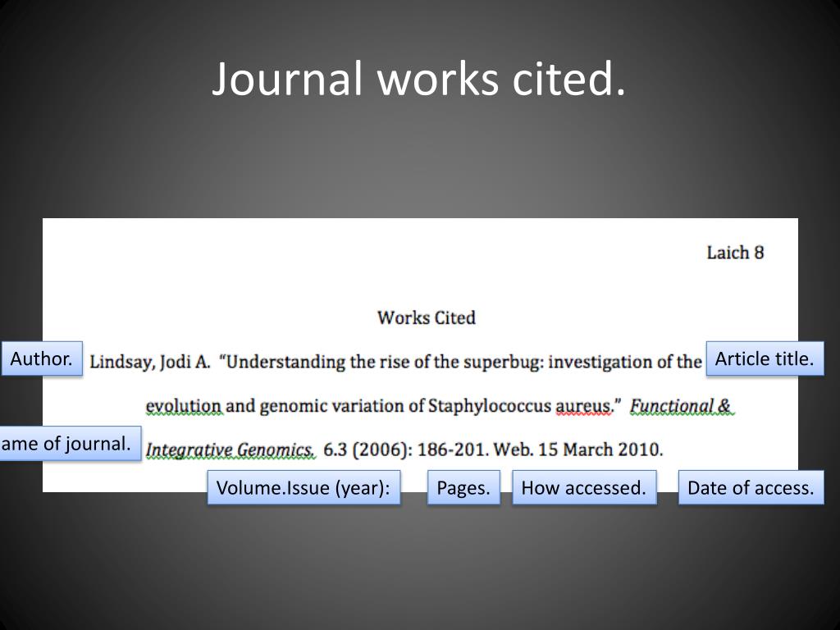Click the 'Date of access.' label box
Image resolution: width=840 pixels, height=630 pixels.
click(751, 487)
